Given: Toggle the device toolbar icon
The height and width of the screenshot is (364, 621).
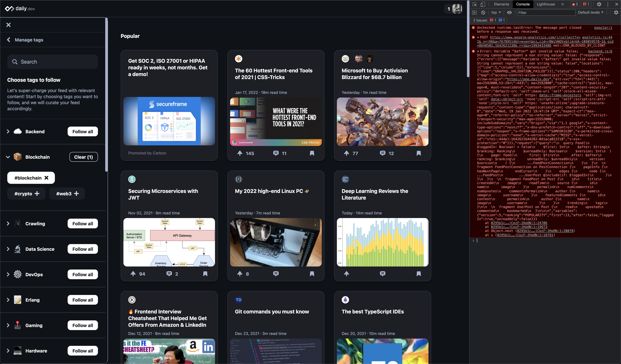Looking at the screenshot, I should coord(483,4).
